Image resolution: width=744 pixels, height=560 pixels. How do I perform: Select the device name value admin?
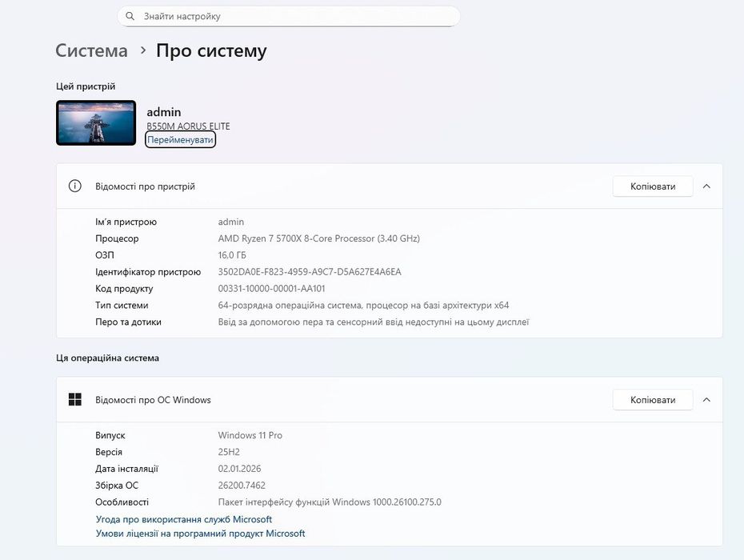click(231, 222)
